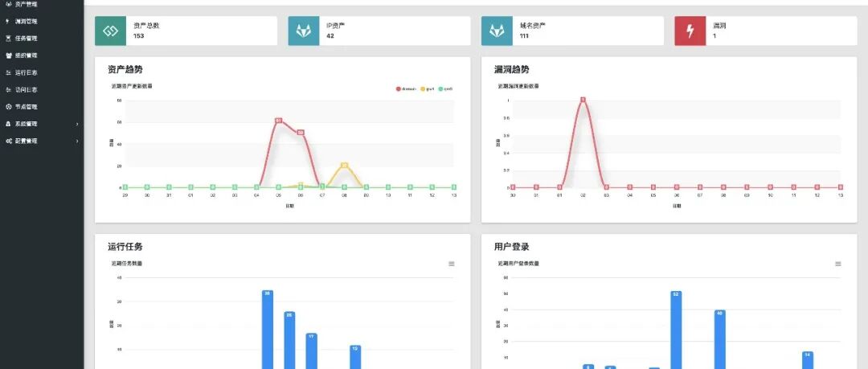Toggle the ipv6 series in legend
The image size is (868, 369).
[445, 88]
